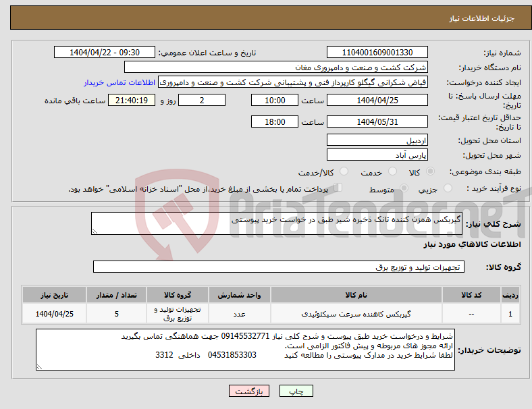This screenshot has width=532, height=409.
Task: Click the general need description text area
Action: pos(277,223)
